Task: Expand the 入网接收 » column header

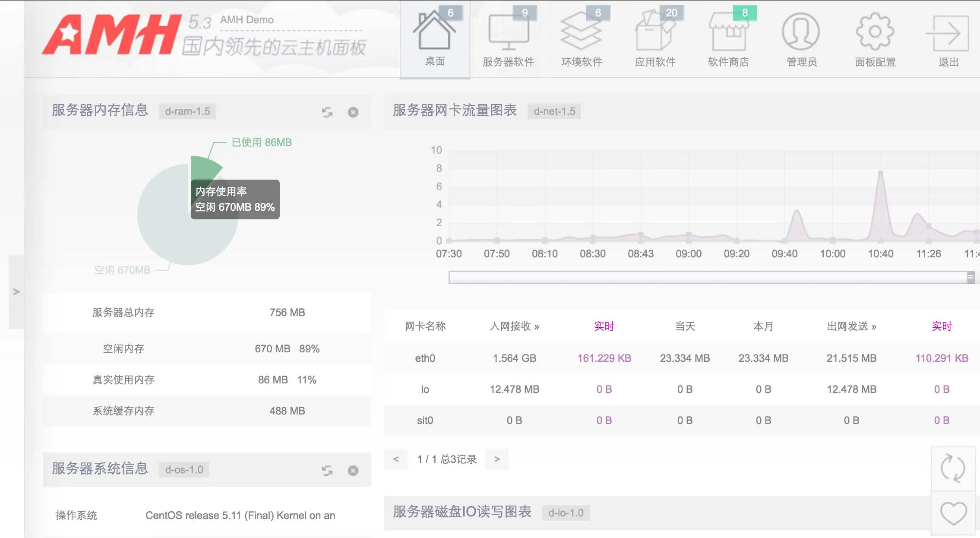Action: click(515, 326)
